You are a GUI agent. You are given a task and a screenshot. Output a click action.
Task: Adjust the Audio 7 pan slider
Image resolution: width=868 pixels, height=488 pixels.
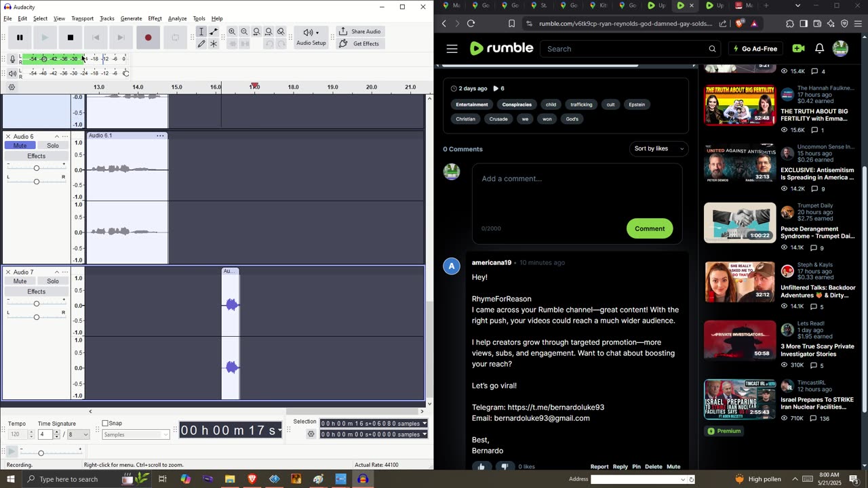coord(37,317)
